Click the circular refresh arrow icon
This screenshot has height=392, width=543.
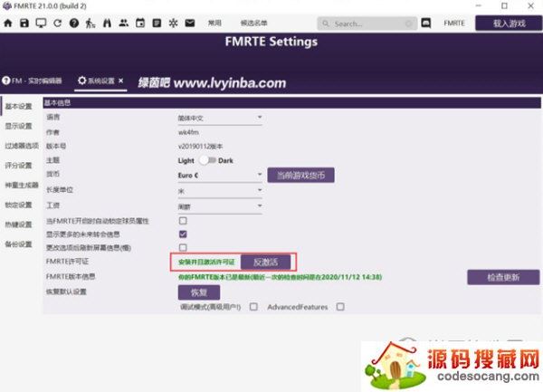[58, 24]
